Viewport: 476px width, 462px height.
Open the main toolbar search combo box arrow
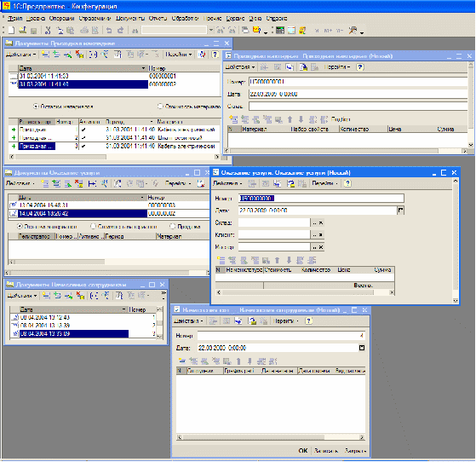coord(211,30)
